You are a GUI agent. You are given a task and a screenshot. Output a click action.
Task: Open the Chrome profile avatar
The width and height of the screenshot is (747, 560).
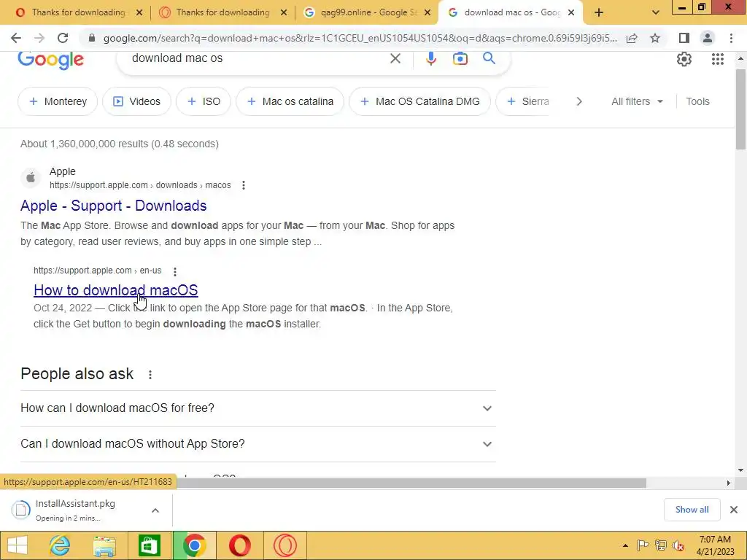[x=708, y=38]
